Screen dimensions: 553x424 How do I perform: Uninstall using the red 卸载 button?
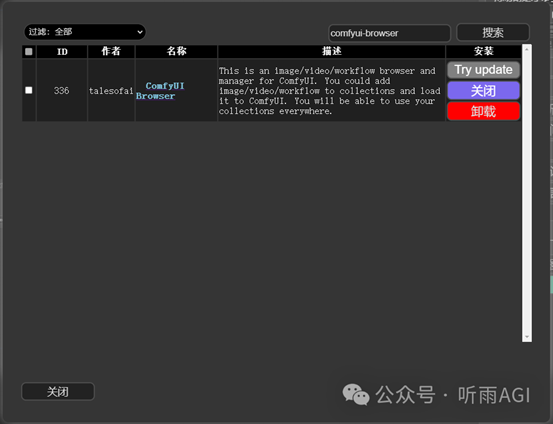click(x=484, y=111)
